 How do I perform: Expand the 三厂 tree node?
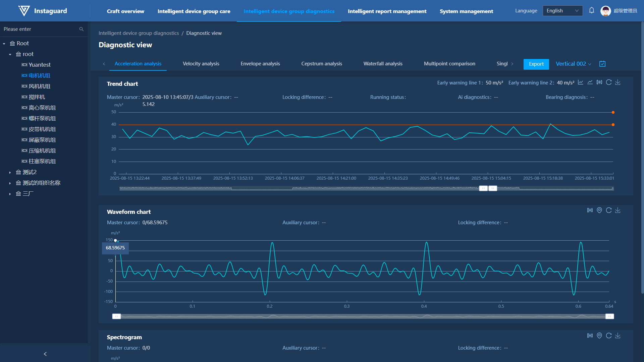[10, 194]
